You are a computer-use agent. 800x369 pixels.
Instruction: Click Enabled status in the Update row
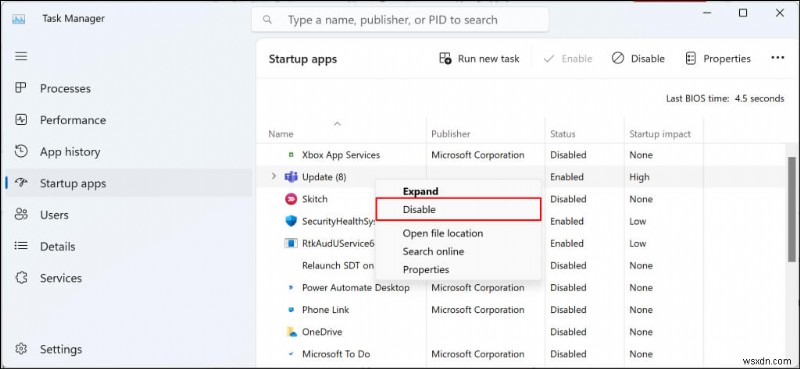pos(566,177)
